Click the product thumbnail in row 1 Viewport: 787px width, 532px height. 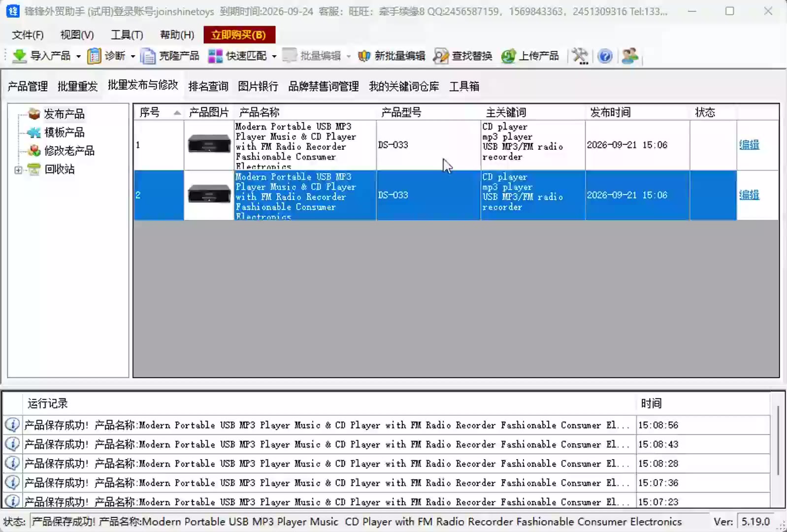209,145
